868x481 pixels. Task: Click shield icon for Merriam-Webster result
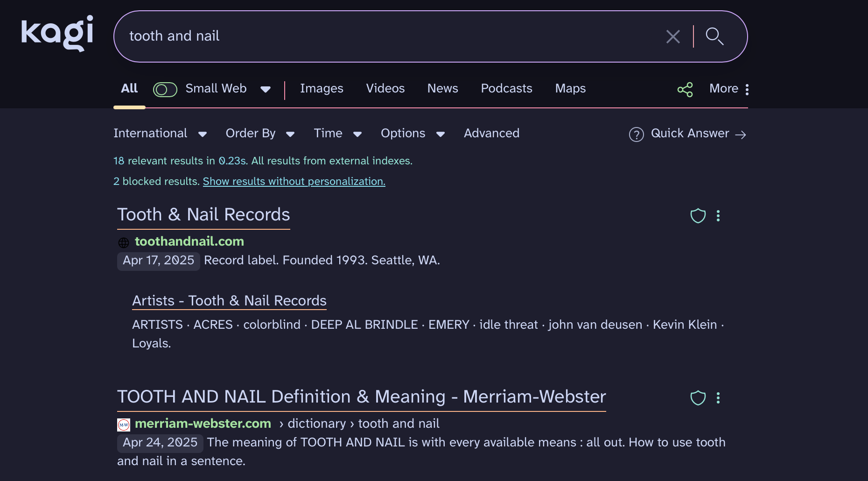(698, 398)
